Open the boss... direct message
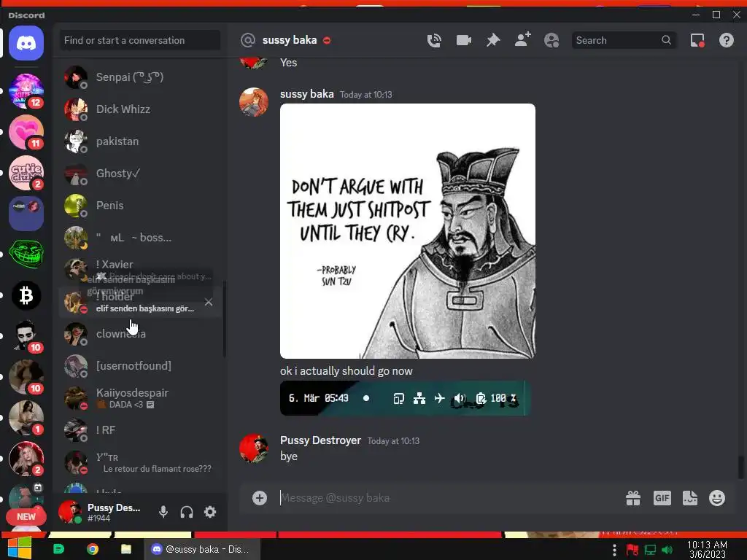Screen dimensions: 747x560 coord(139,238)
